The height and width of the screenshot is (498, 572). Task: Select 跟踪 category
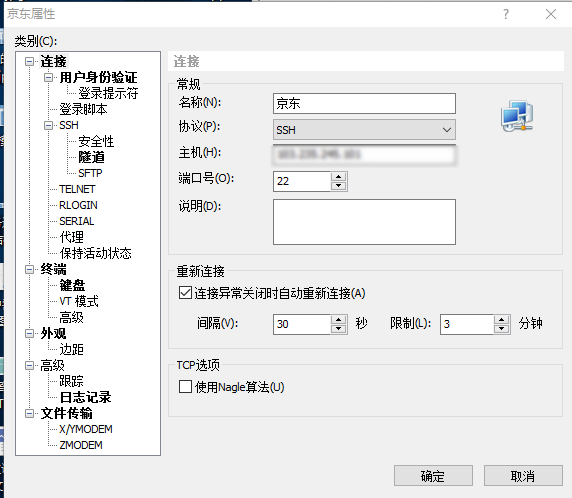pos(72,381)
